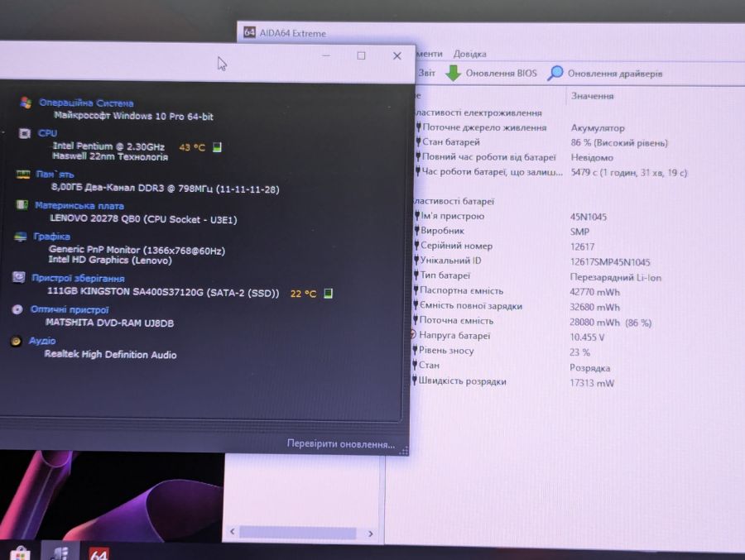Click the AIDA64 taskbar icon

pyautogui.click(x=99, y=554)
